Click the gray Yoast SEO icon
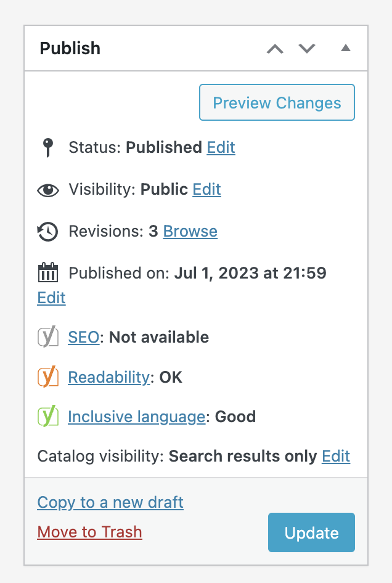 click(x=48, y=336)
